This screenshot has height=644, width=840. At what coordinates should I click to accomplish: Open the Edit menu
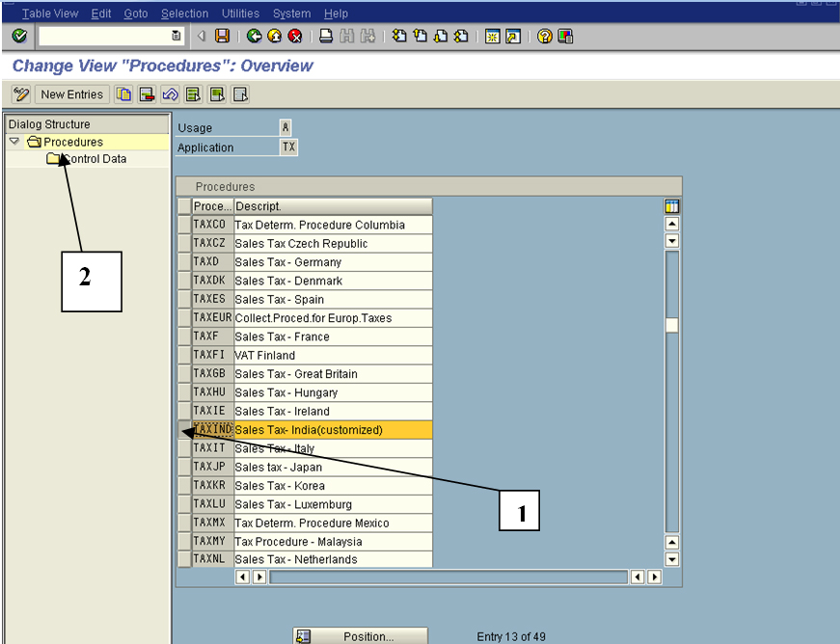[x=100, y=13]
